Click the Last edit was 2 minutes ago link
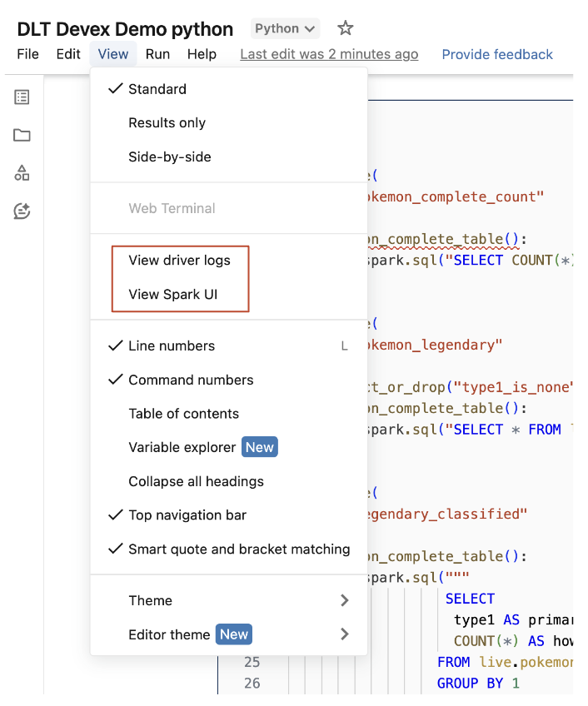 [x=327, y=54]
